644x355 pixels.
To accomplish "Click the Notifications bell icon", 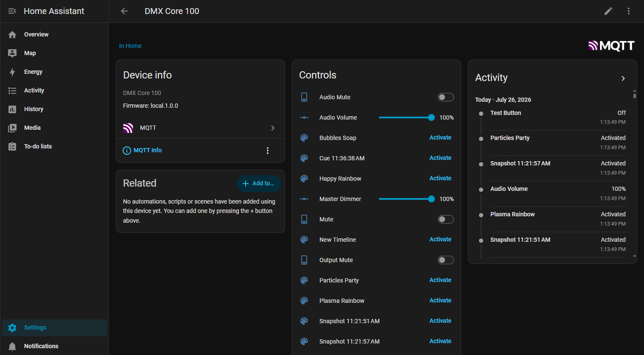I will pyautogui.click(x=12, y=346).
